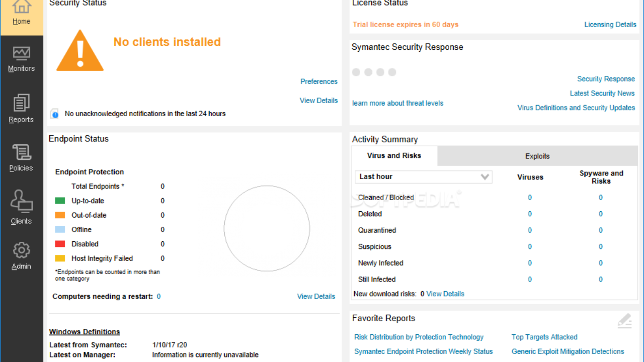The height and width of the screenshot is (362, 644).
Task: Click Still Infected Viruses count
Action: [x=530, y=280]
